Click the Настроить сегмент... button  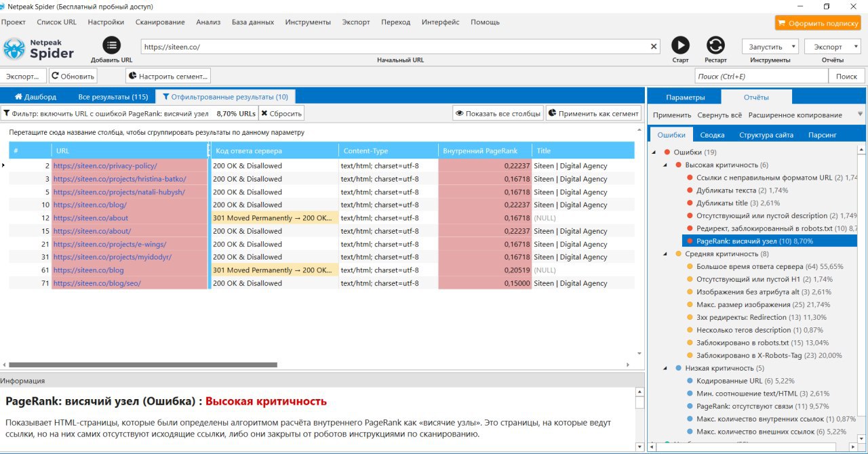pyautogui.click(x=168, y=77)
